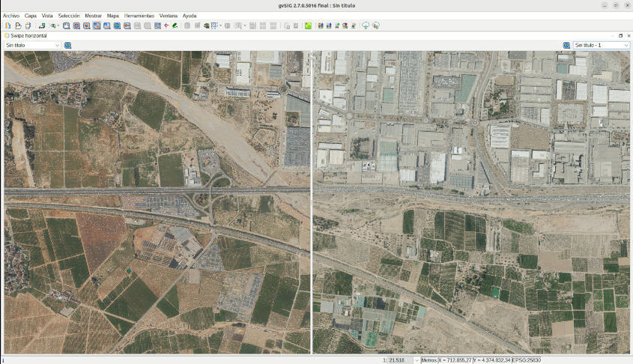The width and height of the screenshot is (633, 364).
Task: Click the cloud download icon with green arrow
Action: click(366, 25)
